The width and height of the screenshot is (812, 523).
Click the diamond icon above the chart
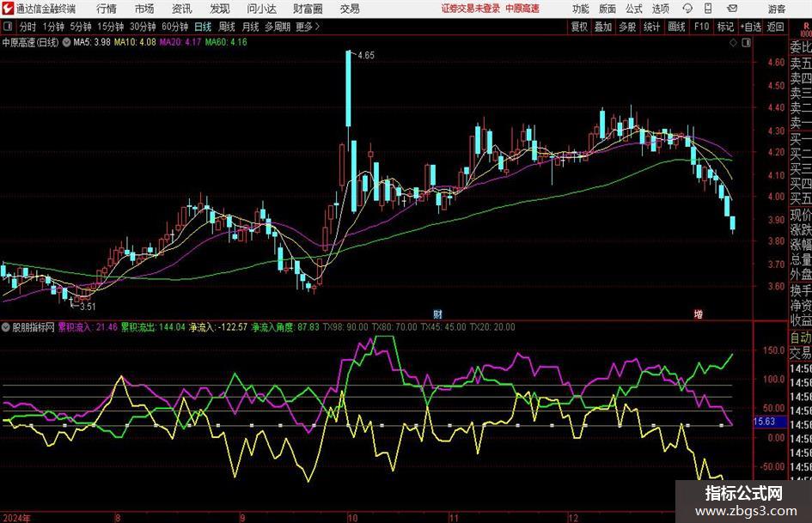[733, 43]
